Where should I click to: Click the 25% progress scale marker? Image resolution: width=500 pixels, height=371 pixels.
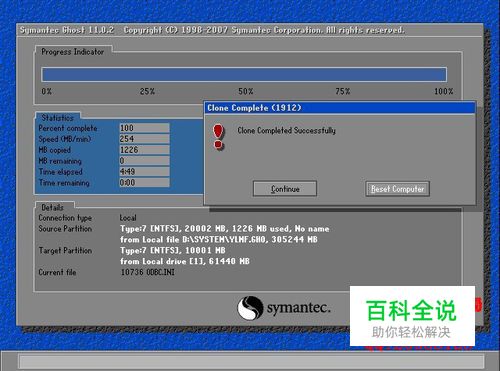pyautogui.click(x=147, y=91)
